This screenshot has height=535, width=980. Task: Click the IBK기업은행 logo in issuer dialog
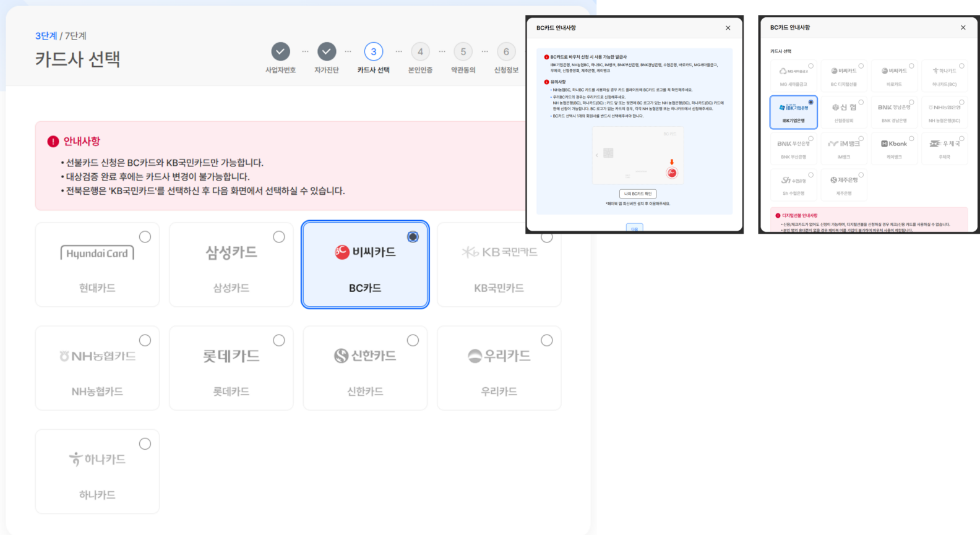click(793, 108)
